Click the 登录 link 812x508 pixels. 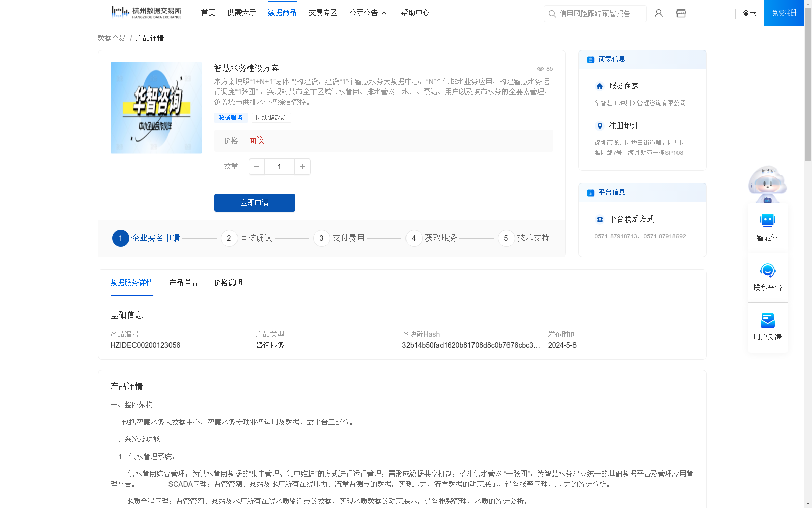(749, 13)
